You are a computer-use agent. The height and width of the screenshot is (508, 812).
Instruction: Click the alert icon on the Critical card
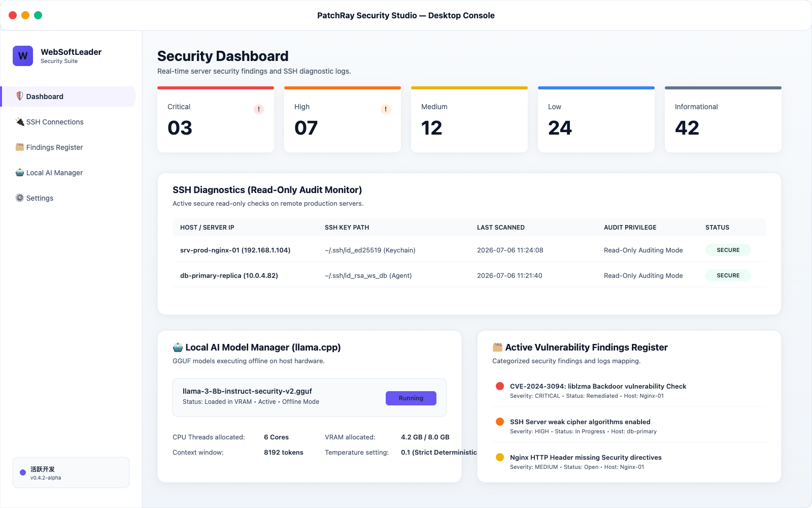259,109
